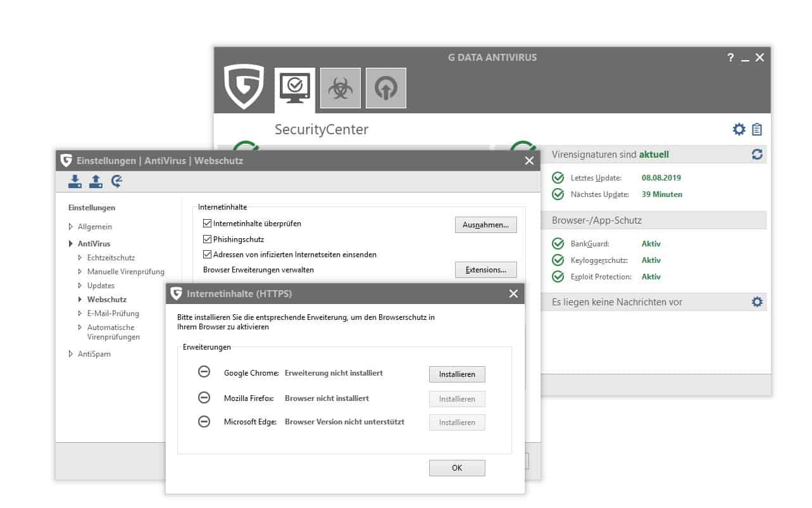
Task: Click the shield icon in Einstellungen title bar
Action: pyautogui.click(x=66, y=161)
